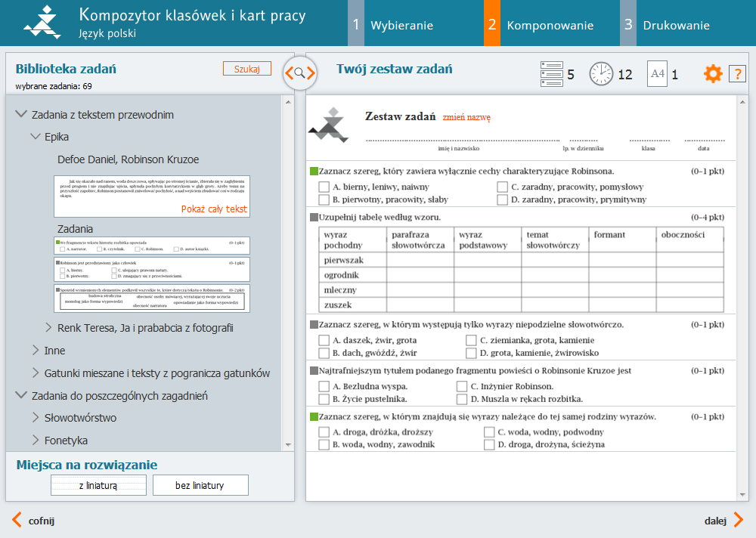
Task: Click the down arrow of the library scrollbar
Action: (x=288, y=445)
